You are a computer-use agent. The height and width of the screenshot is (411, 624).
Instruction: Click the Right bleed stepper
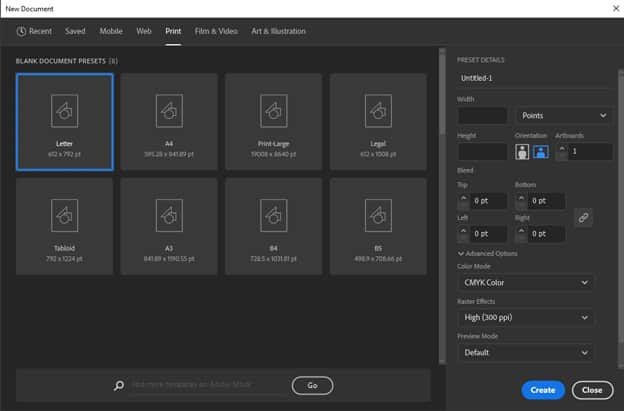pos(521,234)
